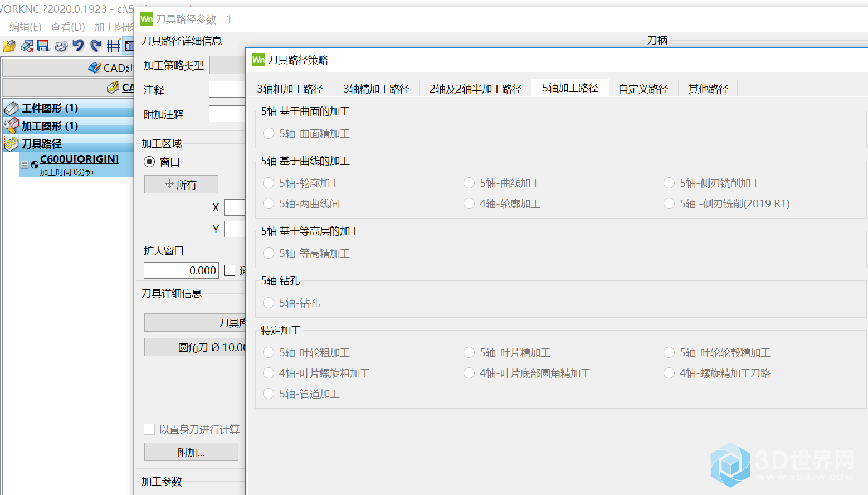Image resolution: width=868 pixels, height=495 pixels.
Task: Open a file with the folder icon
Action: tap(9, 46)
